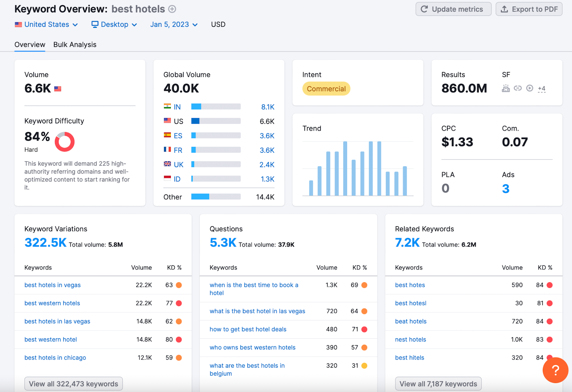Click the plus icon beside best hotels
Image resolution: width=572 pixels, height=392 pixels.
click(x=172, y=9)
